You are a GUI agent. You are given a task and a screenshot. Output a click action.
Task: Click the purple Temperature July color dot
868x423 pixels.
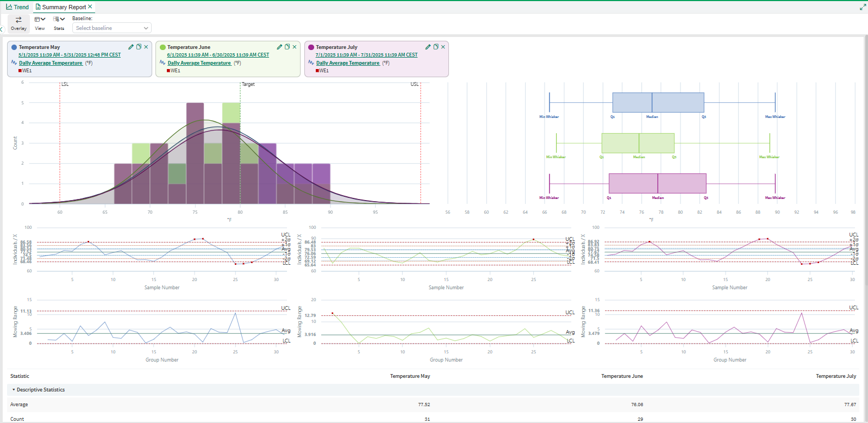click(x=311, y=47)
